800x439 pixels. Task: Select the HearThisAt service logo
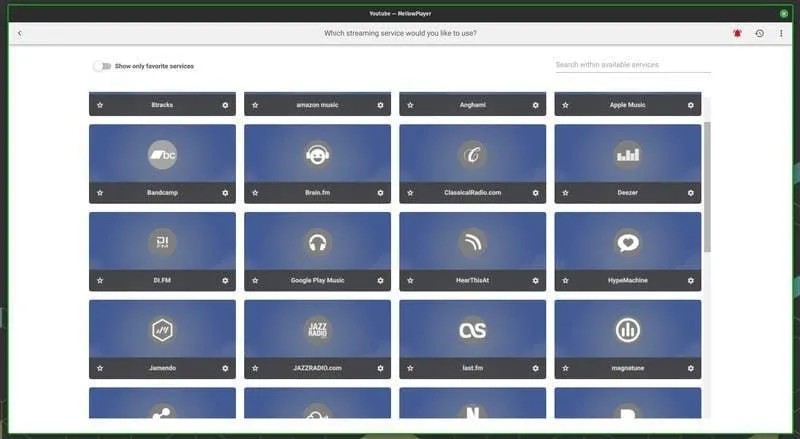472,242
